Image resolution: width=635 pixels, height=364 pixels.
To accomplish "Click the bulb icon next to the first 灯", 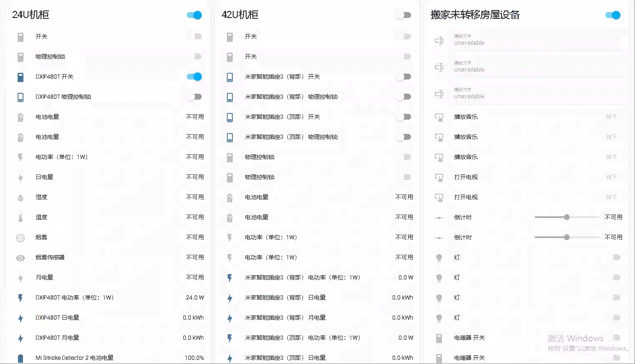I will [x=439, y=257].
